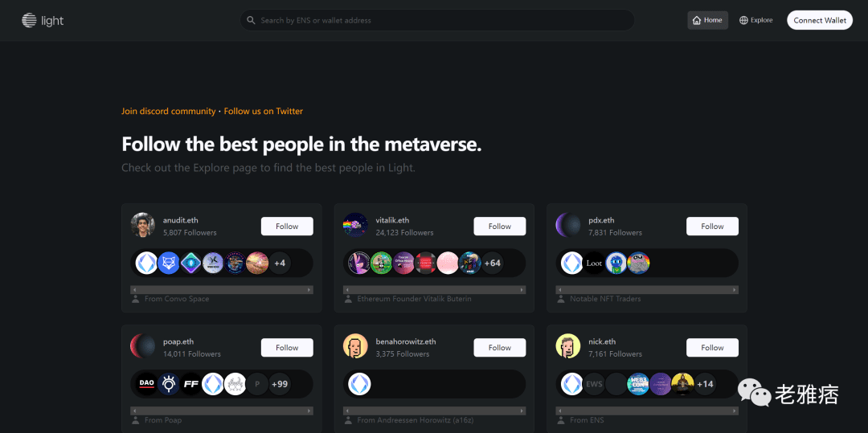Show the +4 more badges for anudit.eth
The height and width of the screenshot is (433, 868).
pos(280,263)
